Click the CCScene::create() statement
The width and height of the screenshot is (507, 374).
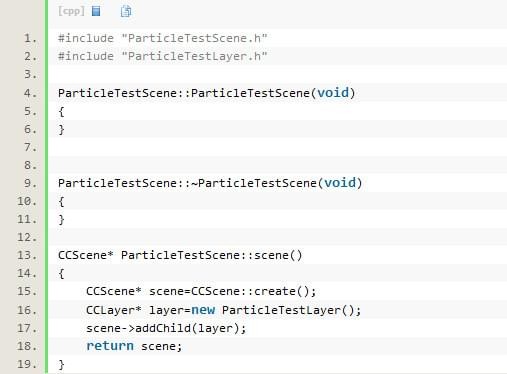201,291
